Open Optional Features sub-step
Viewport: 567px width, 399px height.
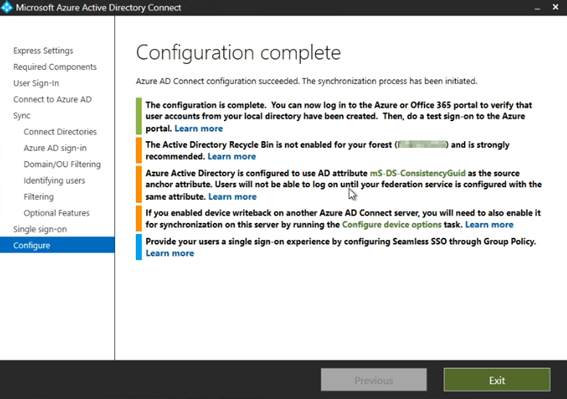tap(56, 213)
